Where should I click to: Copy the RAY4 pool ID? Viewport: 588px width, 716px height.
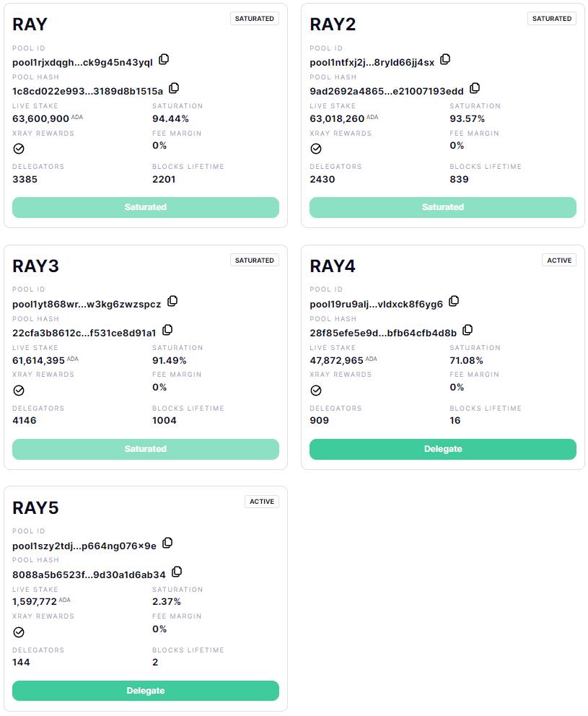454,302
